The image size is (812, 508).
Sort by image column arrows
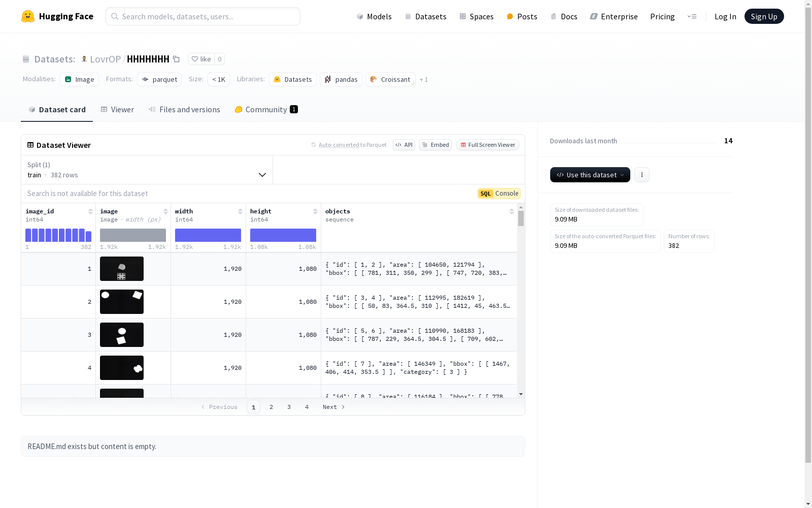point(165,211)
